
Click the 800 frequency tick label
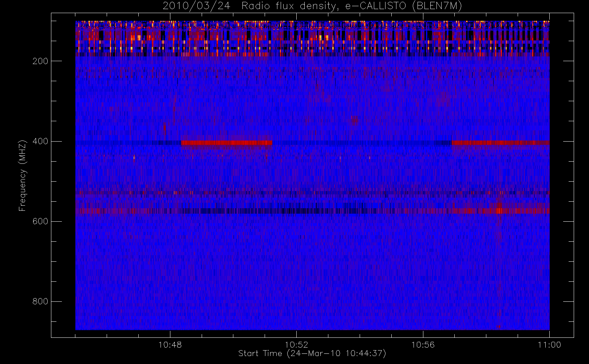(40, 301)
